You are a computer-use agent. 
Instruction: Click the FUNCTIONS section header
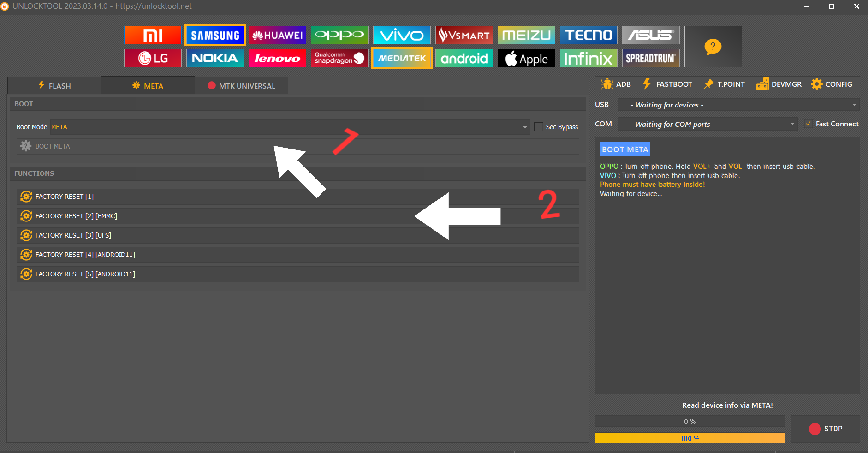pyautogui.click(x=298, y=173)
